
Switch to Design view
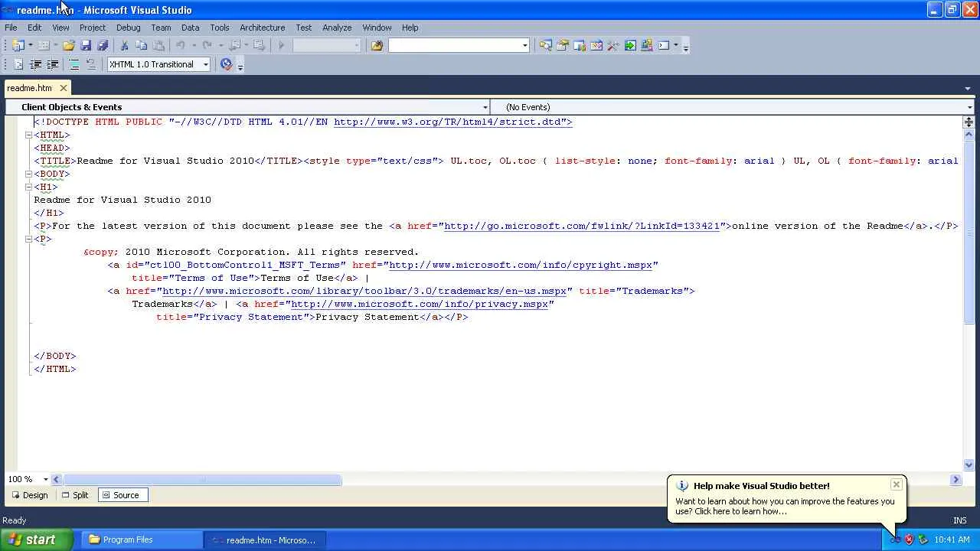pyautogui.click(x=30, y=495)
